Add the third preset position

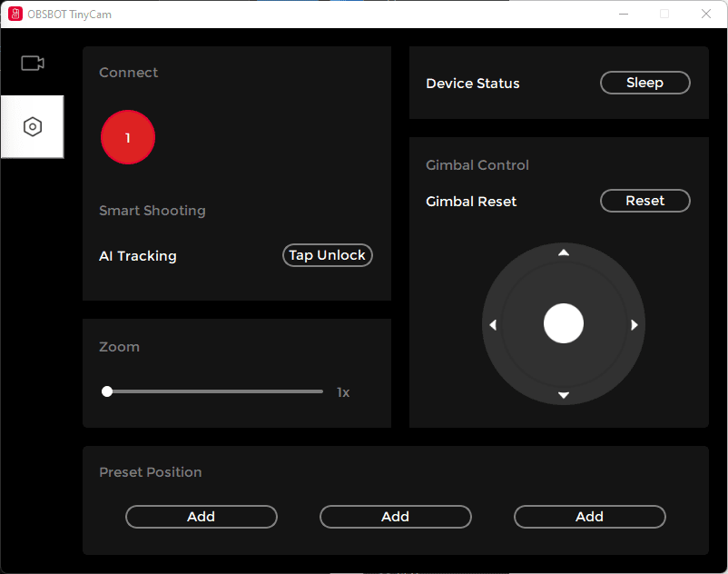pos(590,517)
